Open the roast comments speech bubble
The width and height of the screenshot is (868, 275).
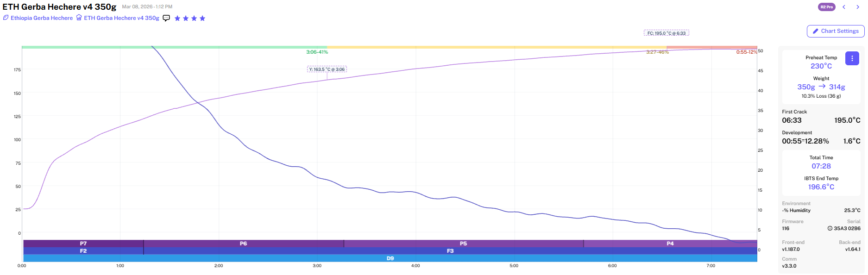pos(166,18)
